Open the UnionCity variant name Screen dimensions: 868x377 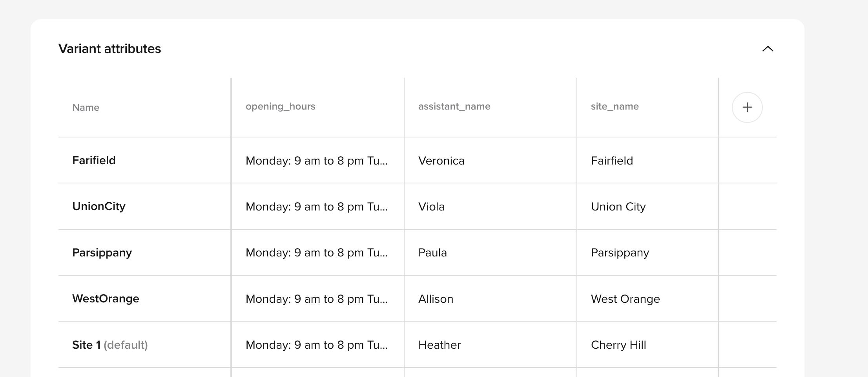click(99, 207)
